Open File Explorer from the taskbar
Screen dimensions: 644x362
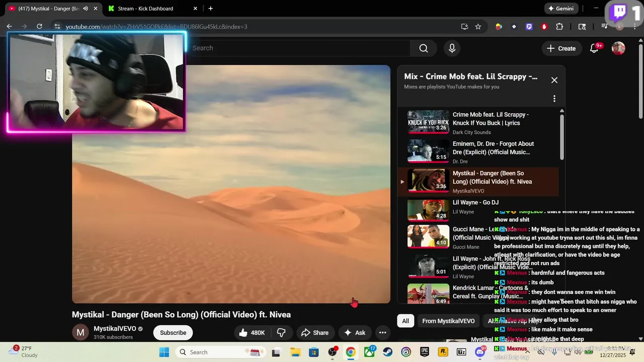pos(295,352)
